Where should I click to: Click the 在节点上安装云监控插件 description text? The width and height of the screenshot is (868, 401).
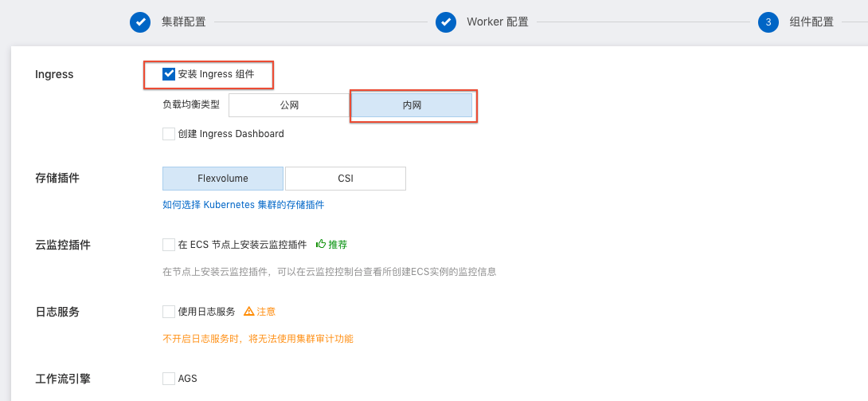[329, 272]
